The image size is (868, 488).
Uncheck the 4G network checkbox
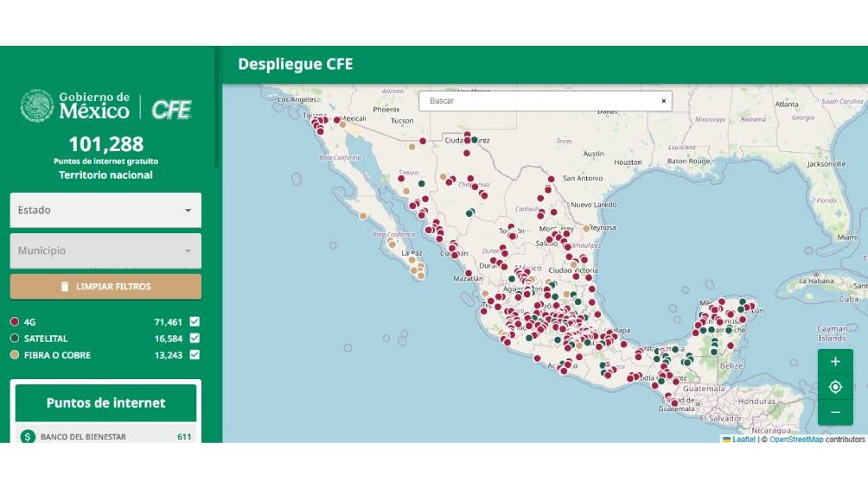[x=195, y=322]
